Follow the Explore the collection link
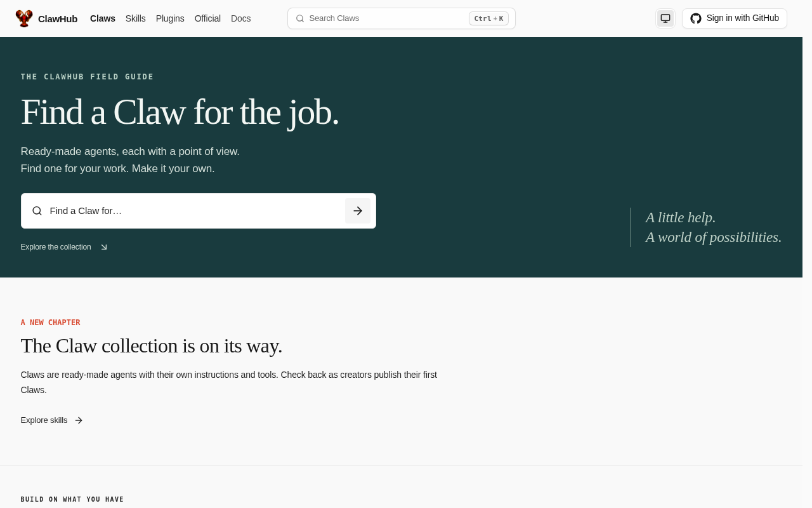Image resolution: width=812 pixels, height=508 pixels. (64, 247)
